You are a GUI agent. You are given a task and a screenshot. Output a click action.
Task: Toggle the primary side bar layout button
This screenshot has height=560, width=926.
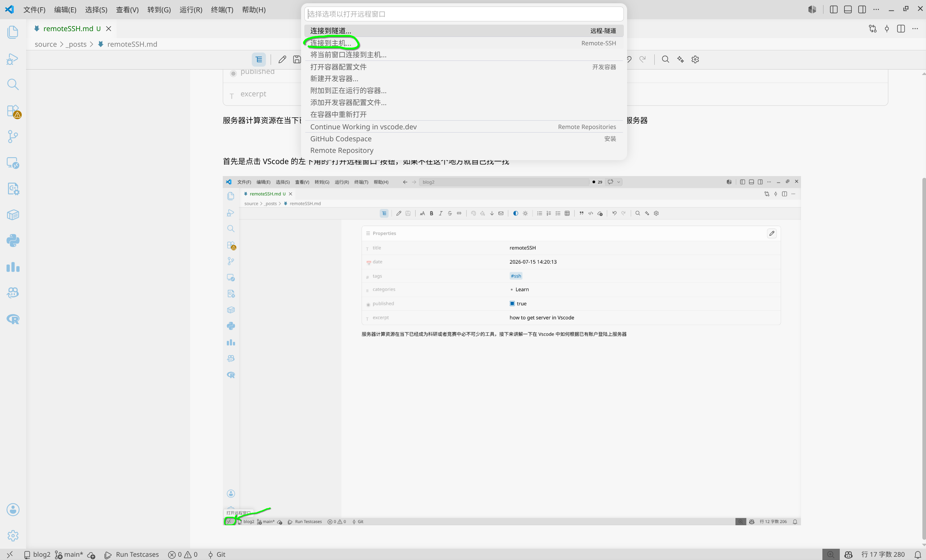[x=834, y=9]
